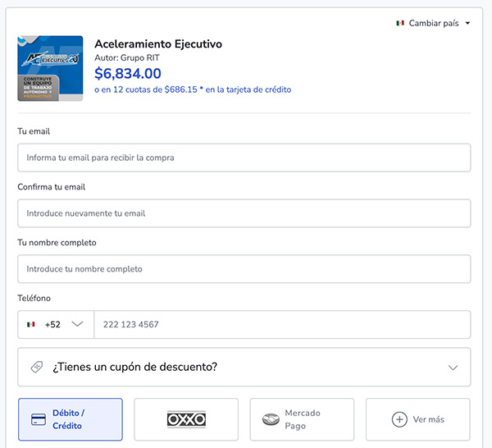
Task: Click the Tu email input field
Action: point(244,158)
